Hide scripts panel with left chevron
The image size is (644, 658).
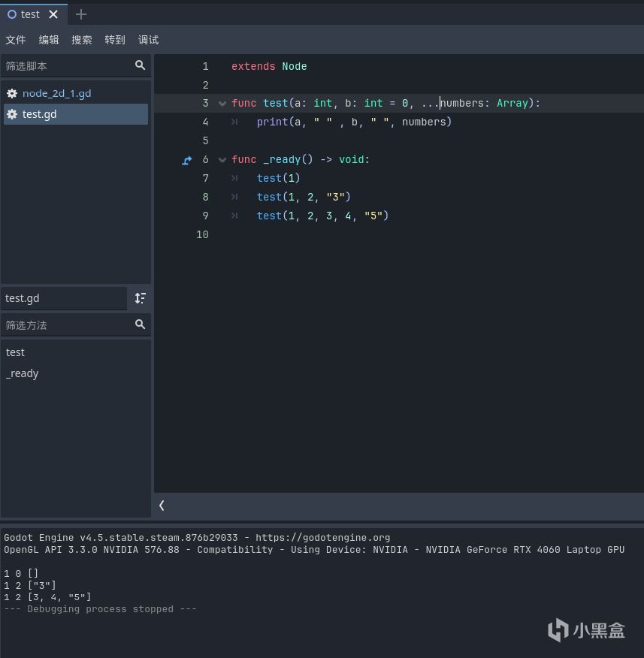[162, 506]
